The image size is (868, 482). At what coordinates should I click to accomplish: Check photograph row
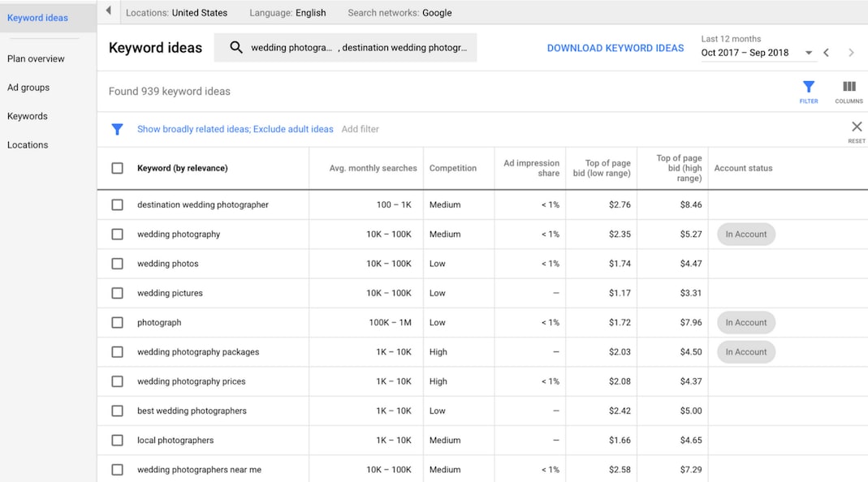click(x=118, y=323)
